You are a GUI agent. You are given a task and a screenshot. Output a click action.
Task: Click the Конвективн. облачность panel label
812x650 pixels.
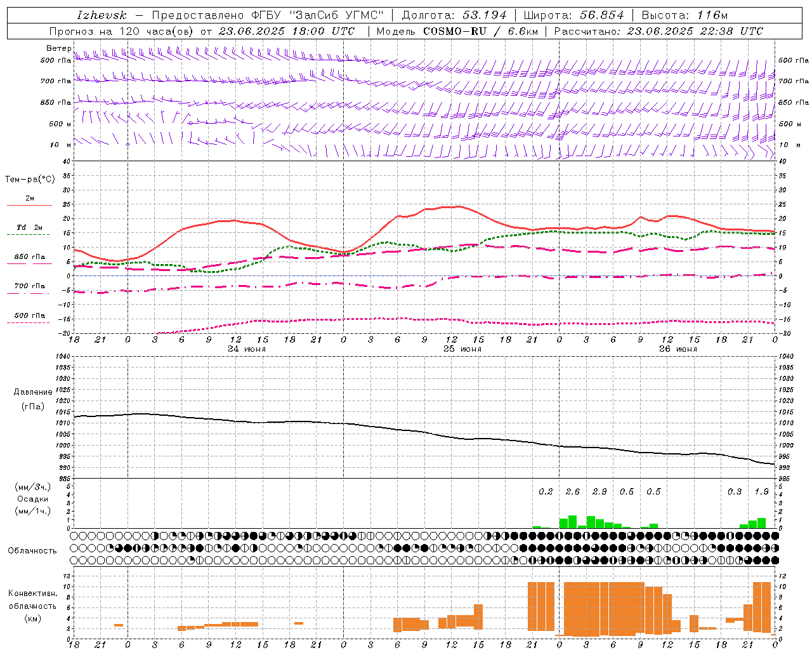32,600
